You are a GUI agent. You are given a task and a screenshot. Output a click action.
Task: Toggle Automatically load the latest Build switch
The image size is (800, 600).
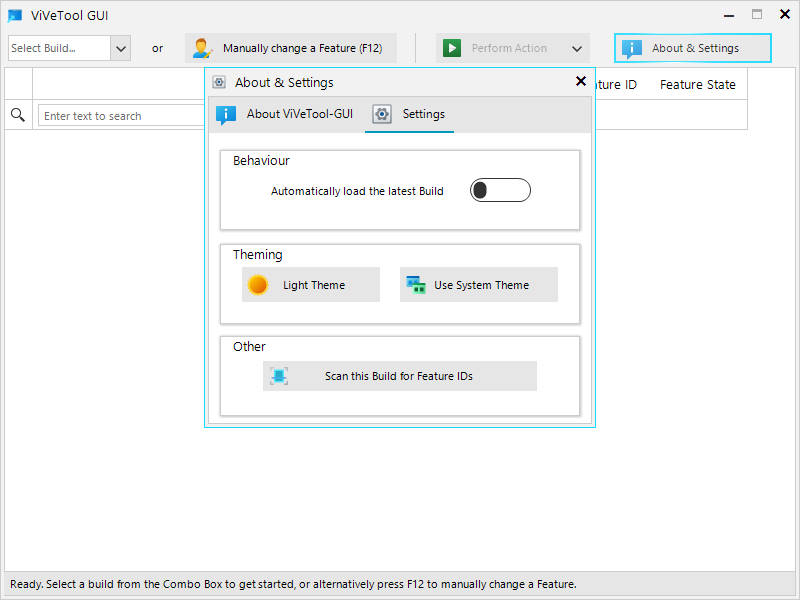pyautogui.click(x=500, y=190)
